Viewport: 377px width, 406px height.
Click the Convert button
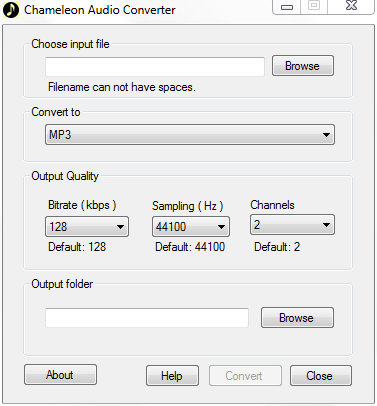245,376
